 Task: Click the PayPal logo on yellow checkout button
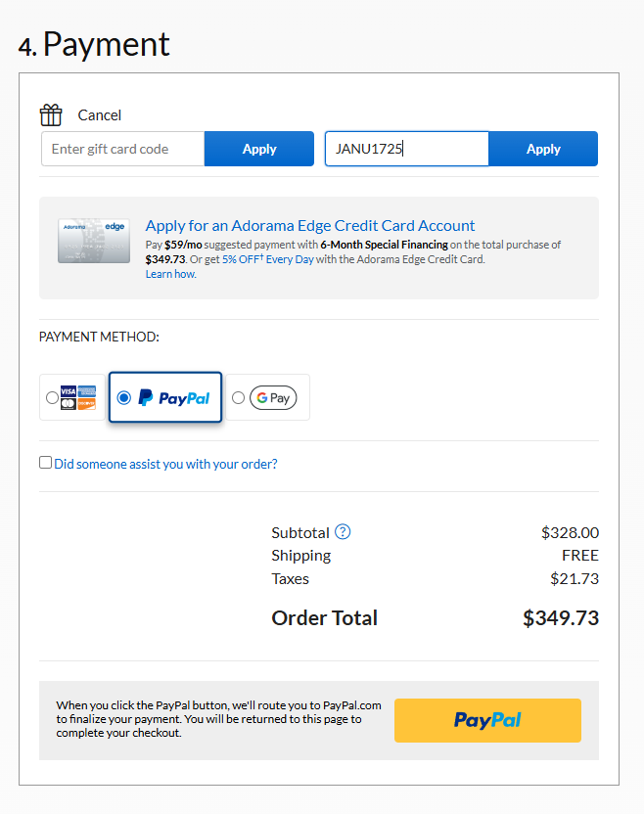487,720
